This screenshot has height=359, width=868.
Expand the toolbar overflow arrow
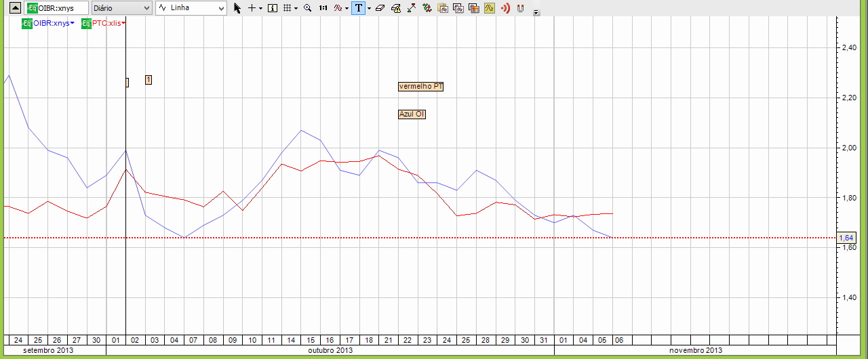tap(536, 12)
